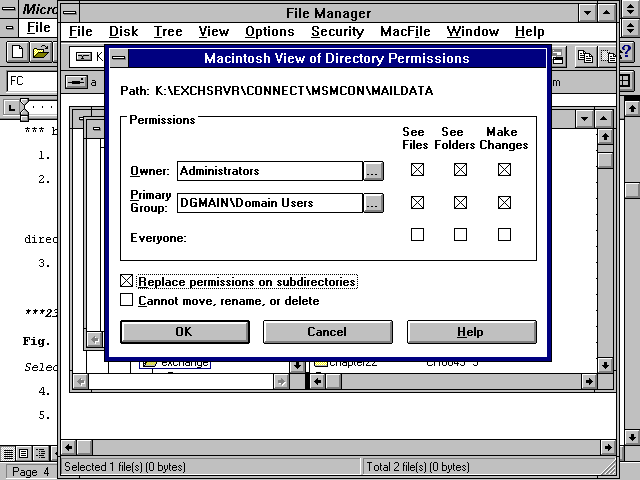Maximize the inner directory window

pos(603,119)
